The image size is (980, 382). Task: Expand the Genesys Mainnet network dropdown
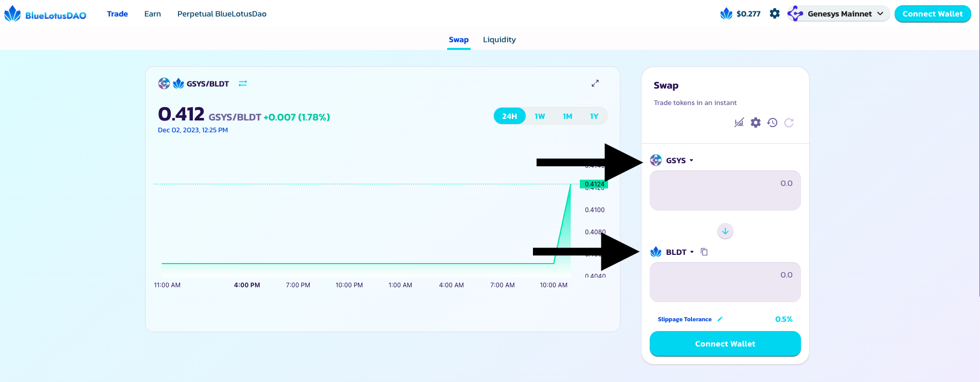click(x=838, y=14)
